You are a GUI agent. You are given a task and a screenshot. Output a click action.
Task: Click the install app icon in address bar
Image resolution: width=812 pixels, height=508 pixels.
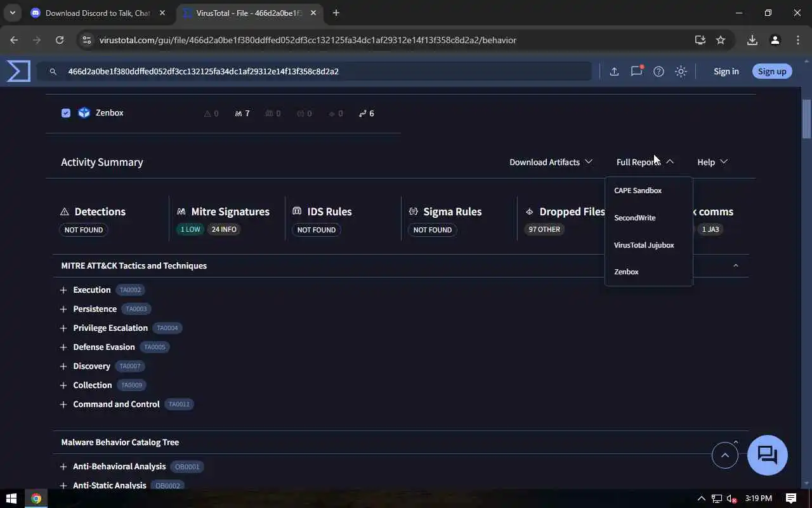[x=700, y=40]
